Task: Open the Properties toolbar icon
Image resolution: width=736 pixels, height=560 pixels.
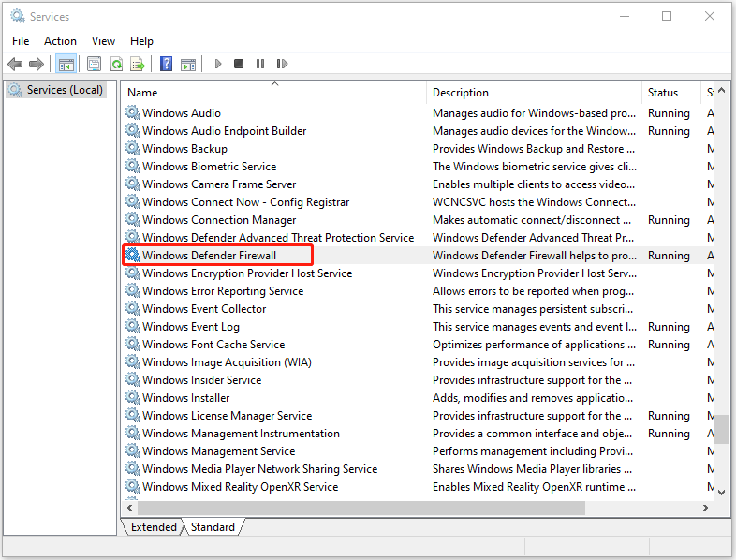Action: [94, 64]
